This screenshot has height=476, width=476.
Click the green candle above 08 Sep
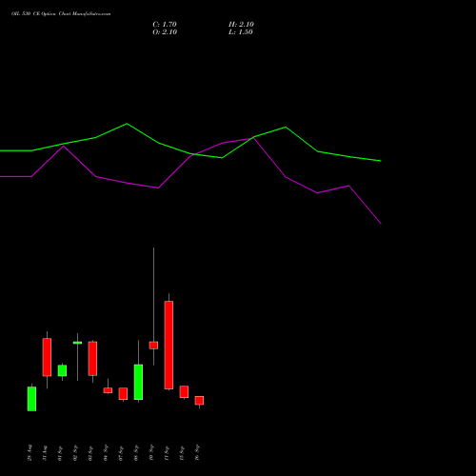[138, 382]
